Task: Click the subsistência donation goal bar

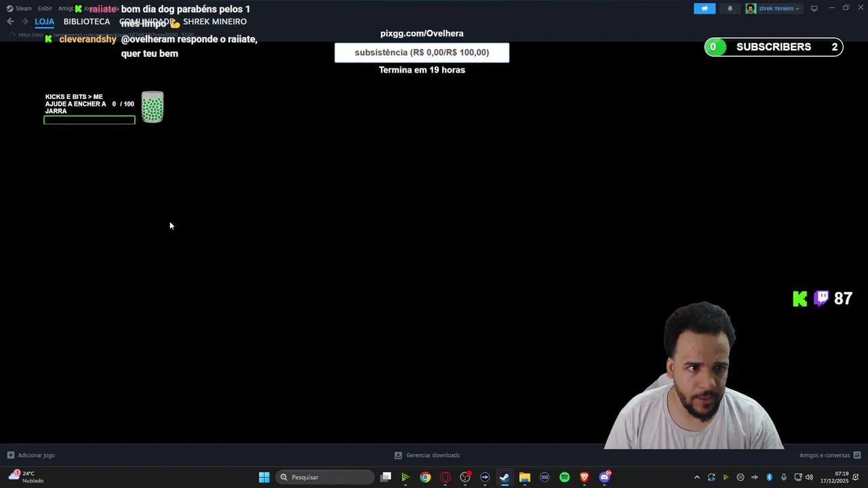Action: click(422, 53)
